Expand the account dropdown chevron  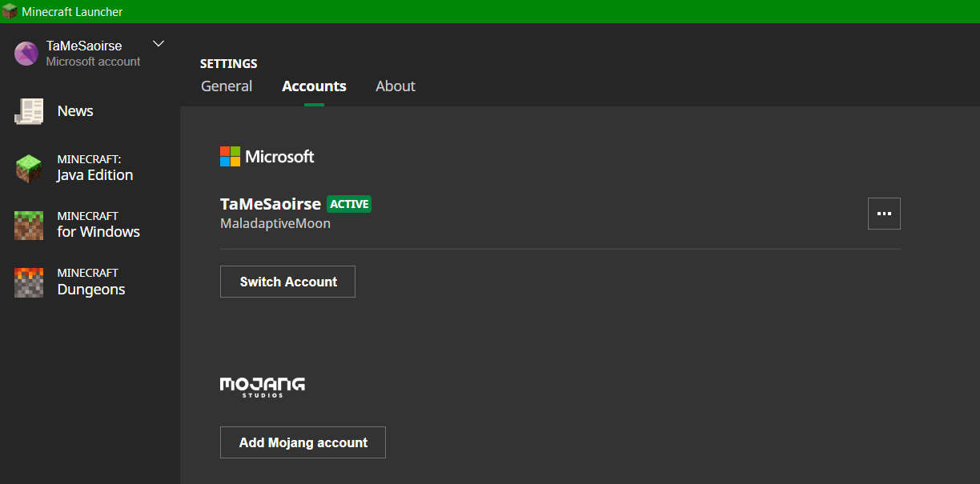pos(159,43)
